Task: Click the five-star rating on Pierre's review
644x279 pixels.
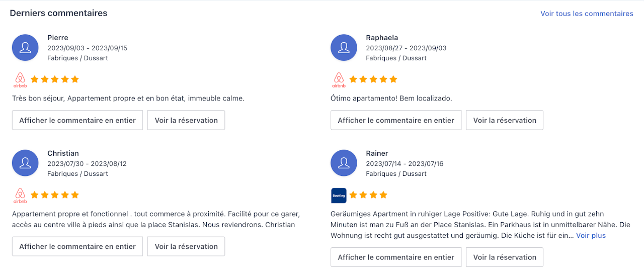Action: pos(55,79)
